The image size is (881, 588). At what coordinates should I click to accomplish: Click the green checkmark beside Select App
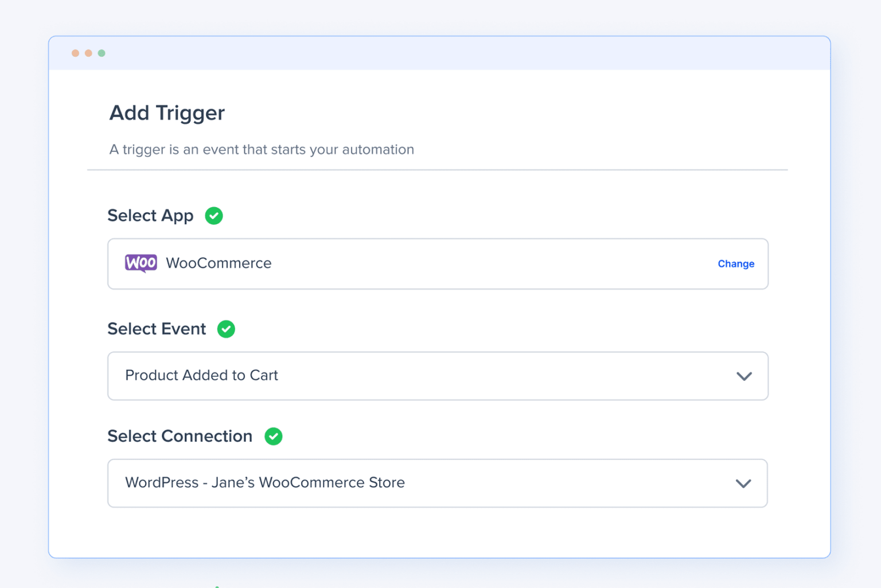(214, 216)
